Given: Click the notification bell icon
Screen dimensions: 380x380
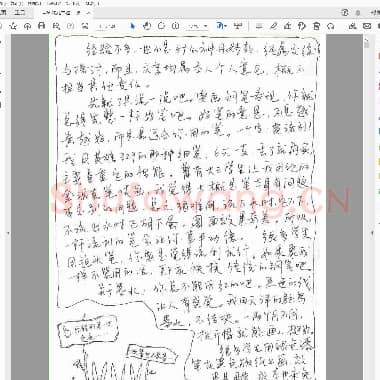Looking at the screenshot, I should pyautogui.click(x=358, y=13).
